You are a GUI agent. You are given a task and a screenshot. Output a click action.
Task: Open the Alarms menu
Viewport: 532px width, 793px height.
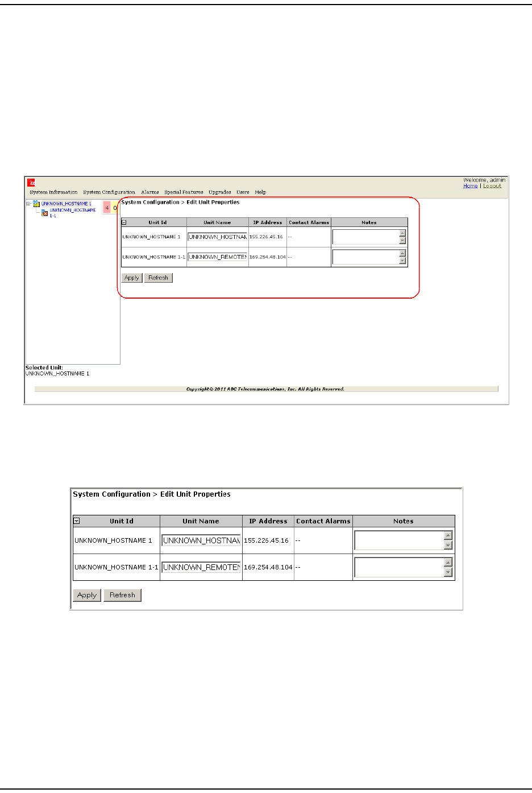pos(150,192)
